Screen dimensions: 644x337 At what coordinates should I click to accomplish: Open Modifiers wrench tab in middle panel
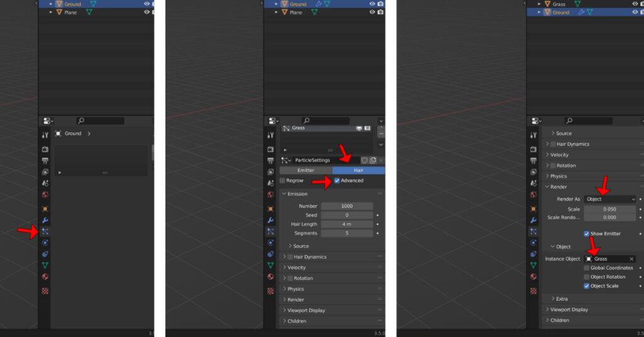[x=270, y=221]
